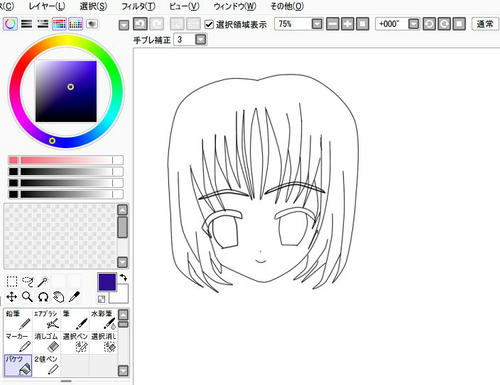The height and width of the screenshot is (385, 500).
Task: Select the バケツ bucket fill tool
Action: (18, 365)
